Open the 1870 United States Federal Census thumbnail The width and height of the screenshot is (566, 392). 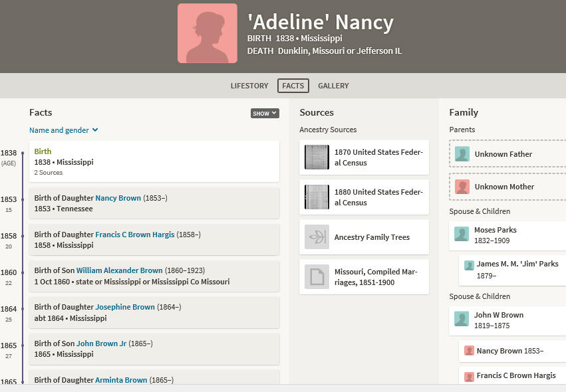pos(317,157)
